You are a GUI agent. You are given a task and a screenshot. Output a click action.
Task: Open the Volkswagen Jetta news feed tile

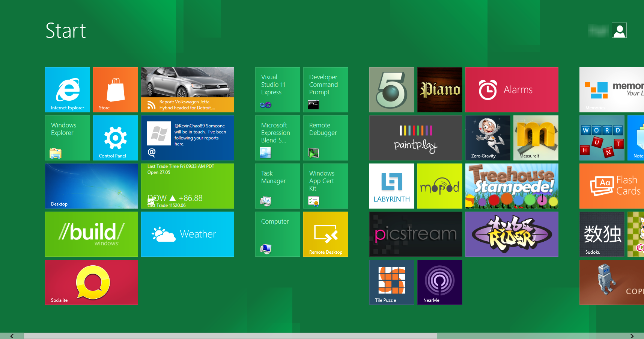[x=188, y=90]
